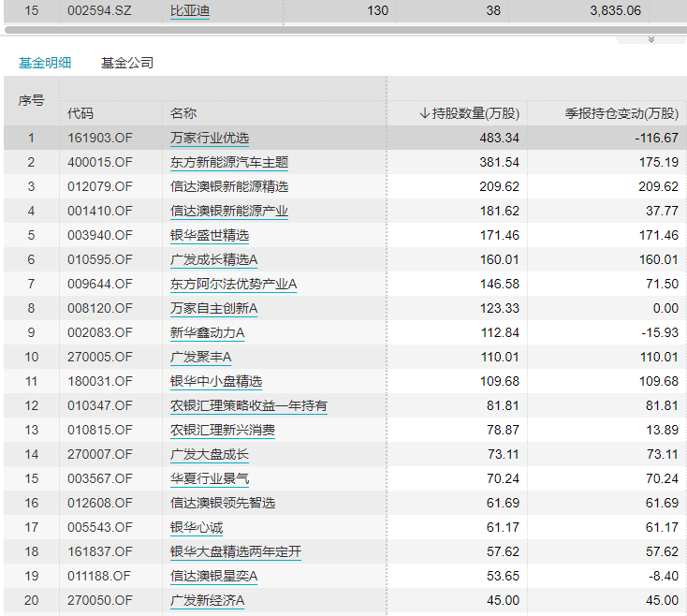Click the 季报持仓变动(万股) column header
The image size is (687, 616).
point(621,113)
